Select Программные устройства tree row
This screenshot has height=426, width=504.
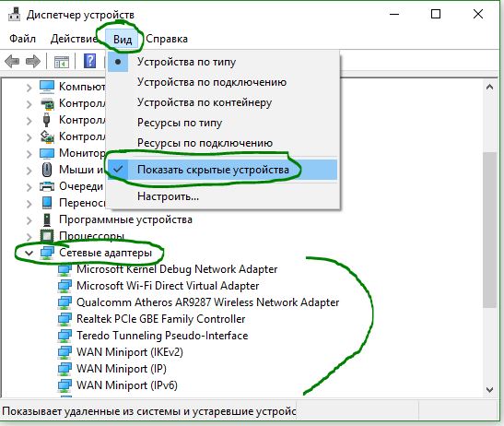point(125,219)
